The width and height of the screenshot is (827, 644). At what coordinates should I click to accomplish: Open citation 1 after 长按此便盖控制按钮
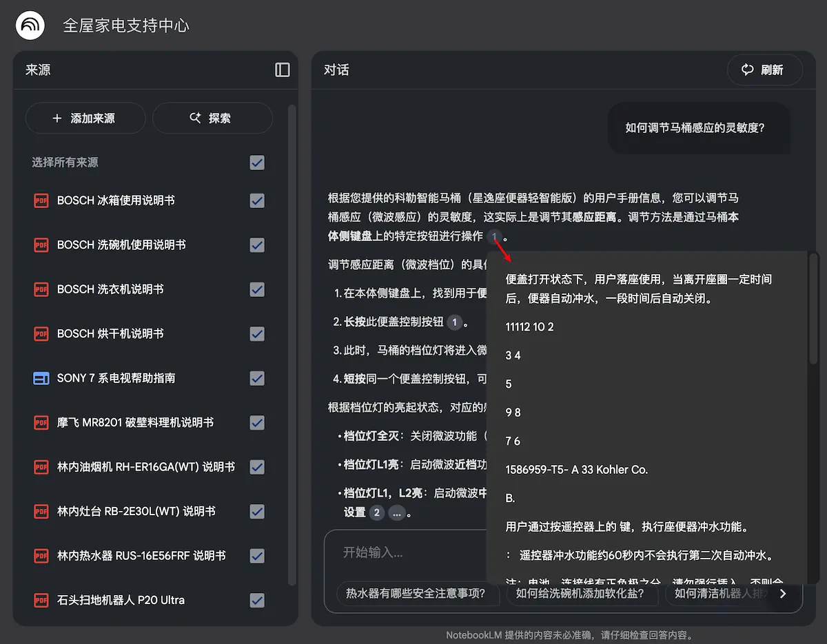point(454,322)
